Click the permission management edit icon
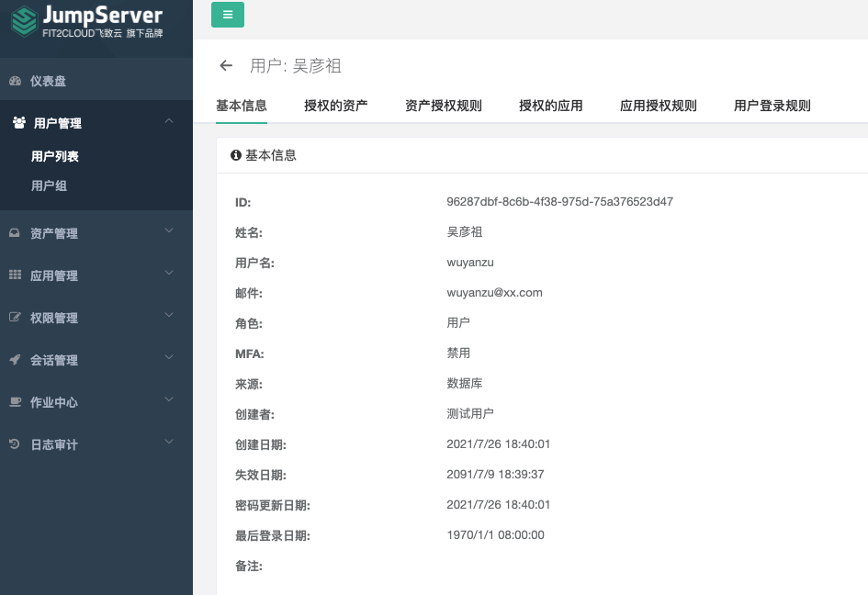Viewport: 868px width, 595px height. tap(15, 317)
